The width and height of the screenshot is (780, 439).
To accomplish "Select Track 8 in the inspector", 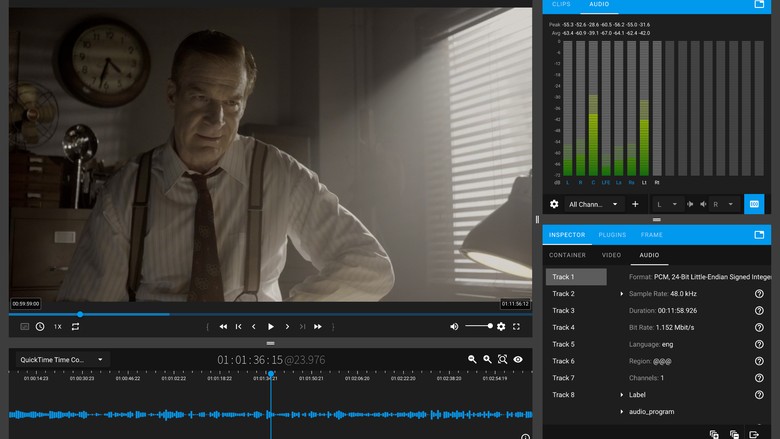I will (576, 395).
